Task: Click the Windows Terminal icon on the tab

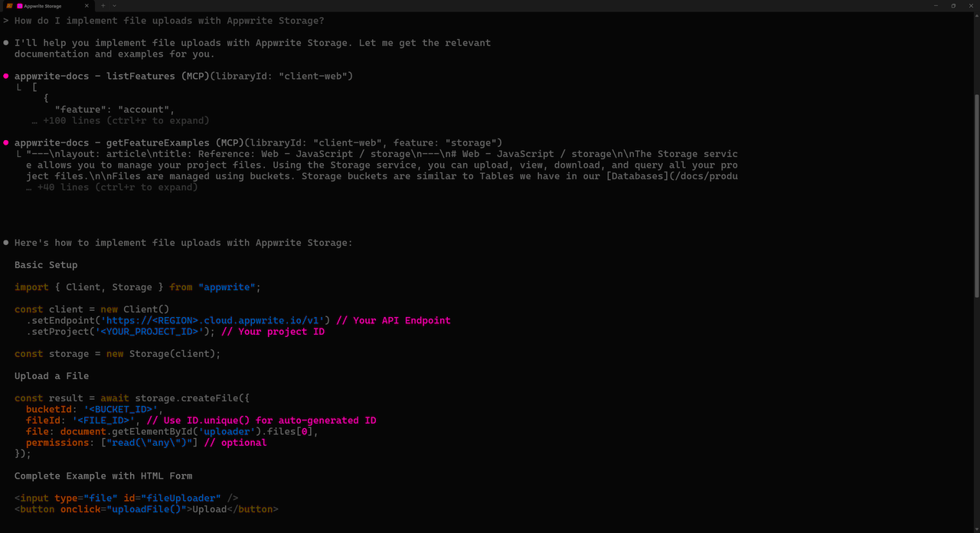Action: click(8, 5)
